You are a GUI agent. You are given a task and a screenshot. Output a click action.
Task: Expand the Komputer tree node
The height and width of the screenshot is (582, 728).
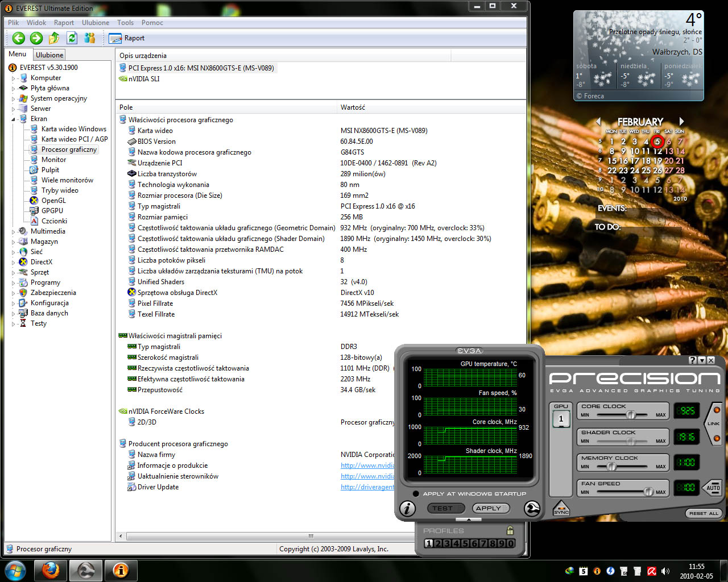tap(14, 78)
